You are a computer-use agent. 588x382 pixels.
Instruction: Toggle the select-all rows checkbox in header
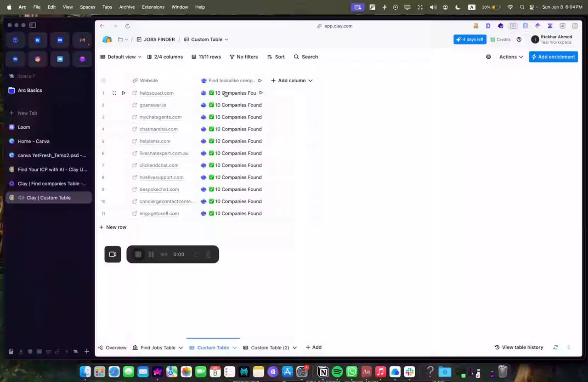(x=103, y=80)
